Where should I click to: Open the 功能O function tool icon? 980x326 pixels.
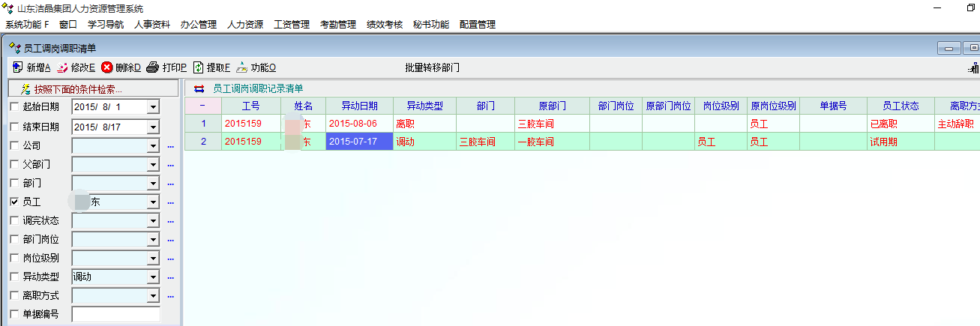point(242,67)
